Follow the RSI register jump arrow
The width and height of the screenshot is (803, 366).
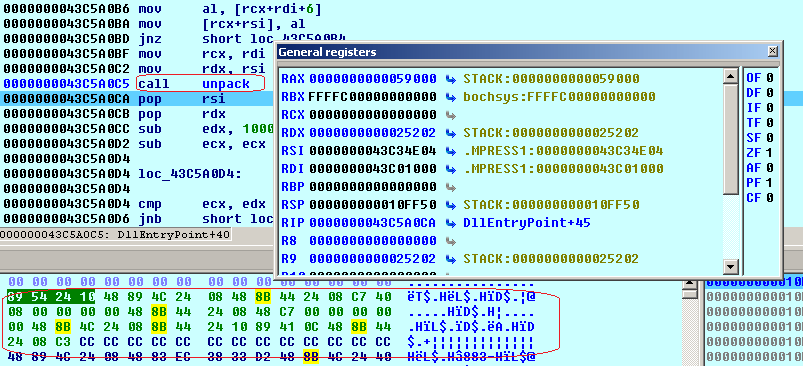pyautogui.click(x=451, y=151)
